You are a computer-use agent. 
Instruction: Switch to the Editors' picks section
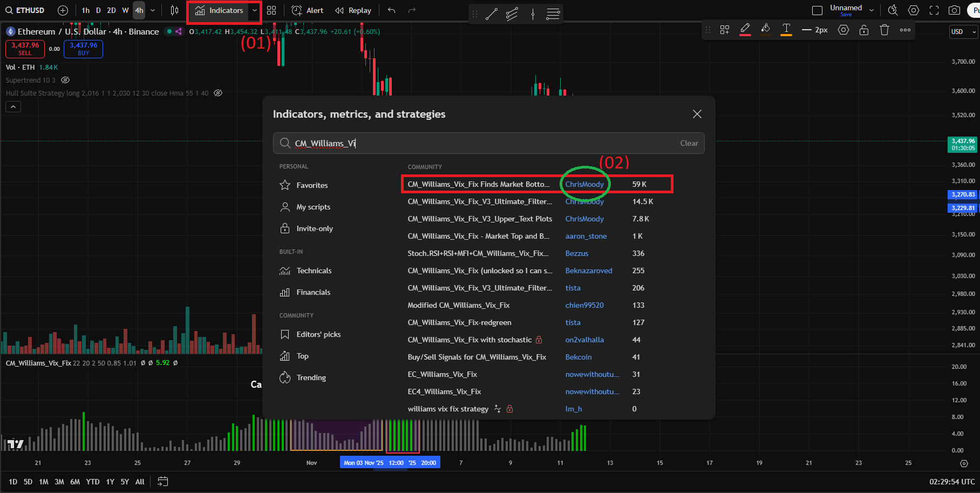coord(318,334)
